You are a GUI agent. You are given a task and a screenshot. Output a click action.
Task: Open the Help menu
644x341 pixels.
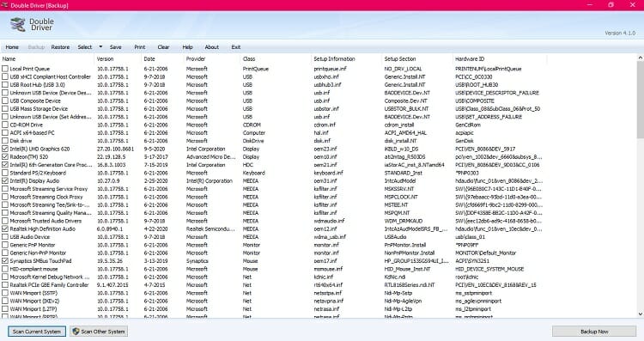coord(188,47)
